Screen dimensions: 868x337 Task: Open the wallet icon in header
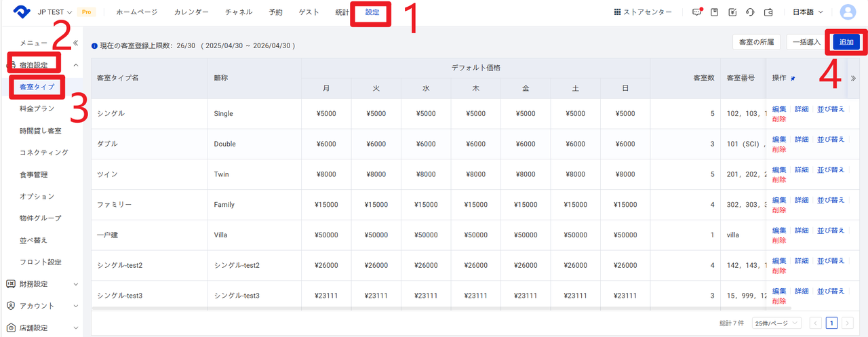click(768, 12)
